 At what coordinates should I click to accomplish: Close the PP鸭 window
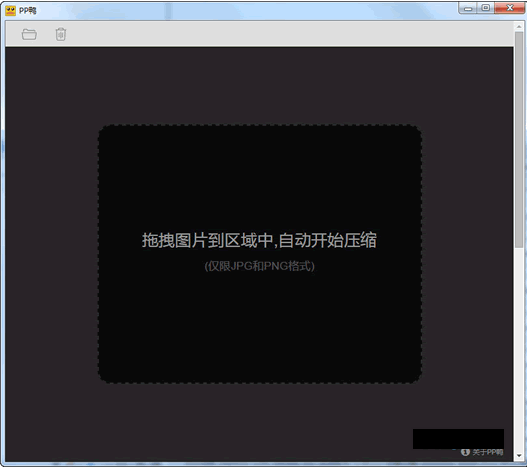pyautogui.click(x=510, y=8)
